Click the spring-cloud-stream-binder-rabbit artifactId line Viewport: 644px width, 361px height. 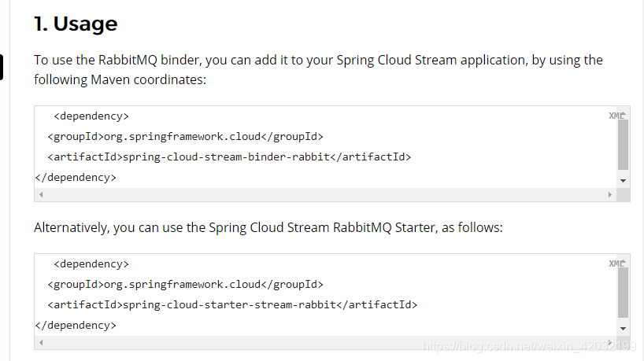tap(229, 157)
